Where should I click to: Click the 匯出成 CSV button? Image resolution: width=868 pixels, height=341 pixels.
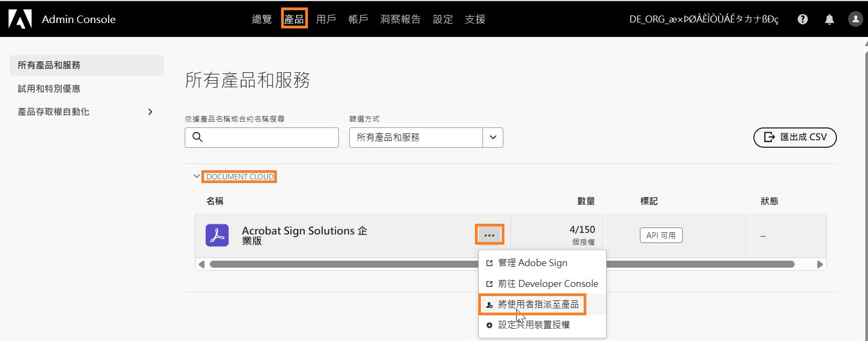(795, 138)
